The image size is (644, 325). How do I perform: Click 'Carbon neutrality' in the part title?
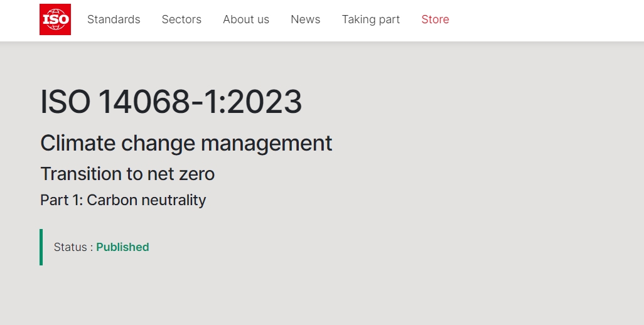pos(146,200)
